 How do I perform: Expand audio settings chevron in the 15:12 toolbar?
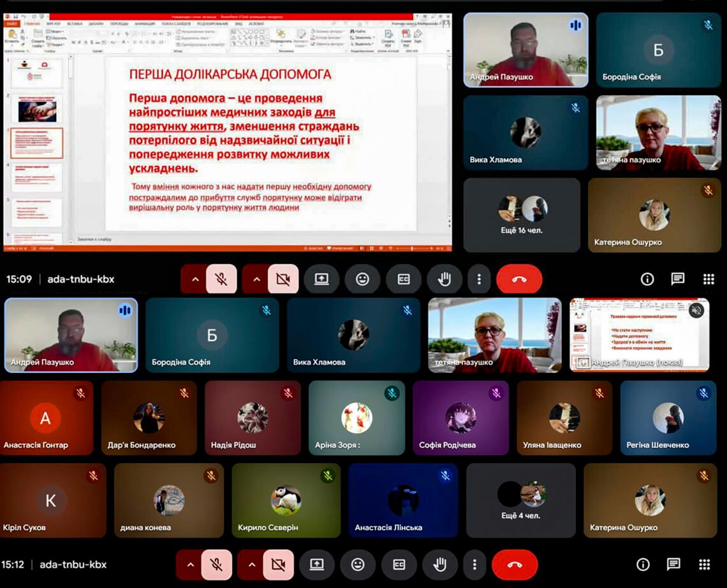click(189, 564)
